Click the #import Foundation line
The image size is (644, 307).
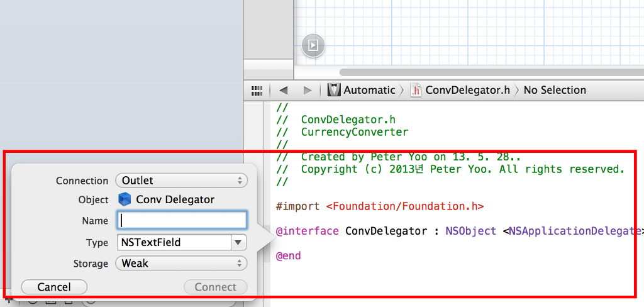coord(380,206)
